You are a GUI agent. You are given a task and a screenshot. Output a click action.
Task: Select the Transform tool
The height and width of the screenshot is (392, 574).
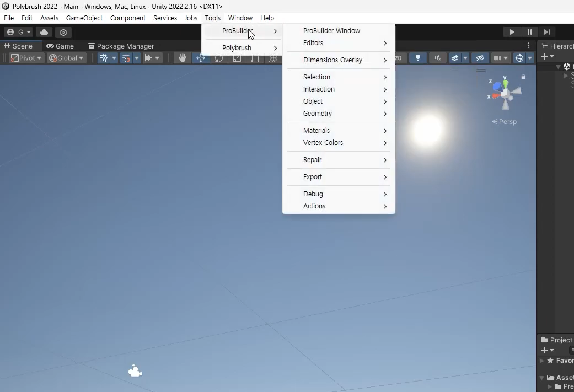coord(273,58)
